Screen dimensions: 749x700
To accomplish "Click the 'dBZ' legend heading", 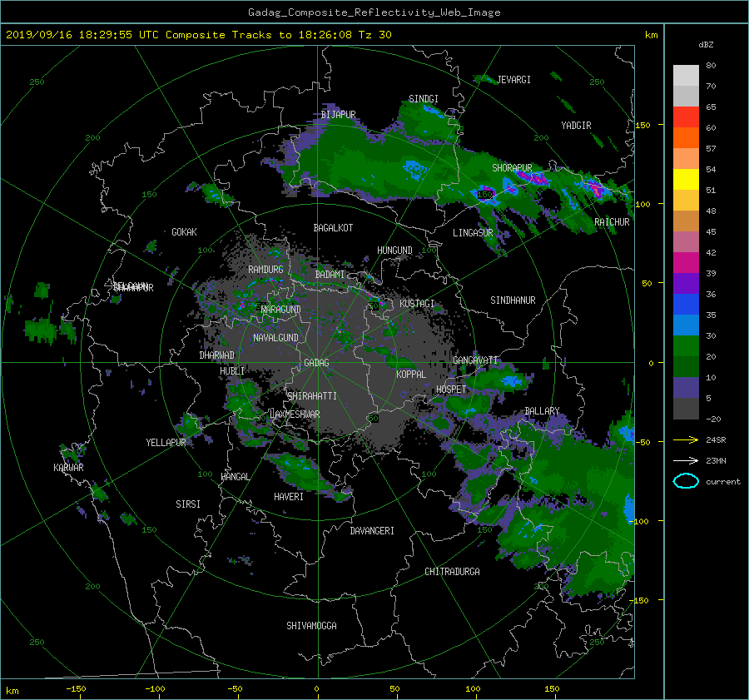I will (x=706, y=45).
